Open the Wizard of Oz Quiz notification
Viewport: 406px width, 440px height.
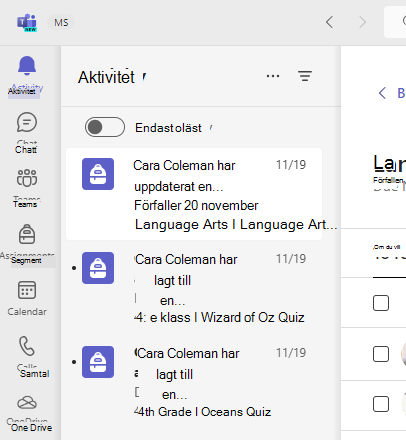tap(194, 288)
